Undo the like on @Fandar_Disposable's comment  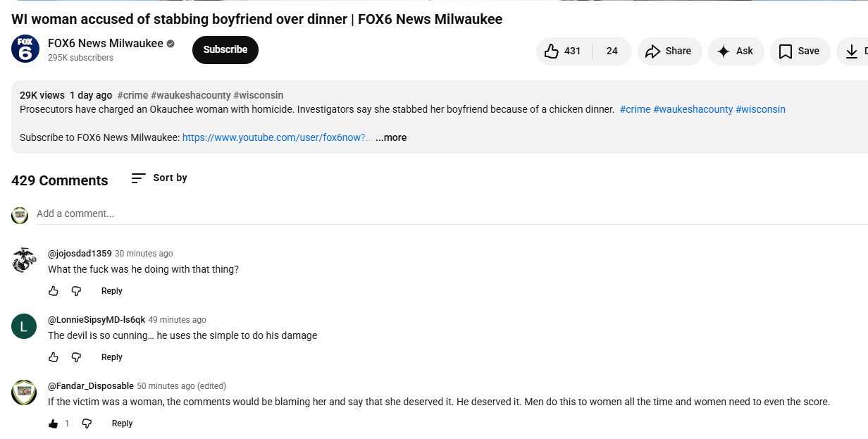pyautogui.click(x=52, y=423)
